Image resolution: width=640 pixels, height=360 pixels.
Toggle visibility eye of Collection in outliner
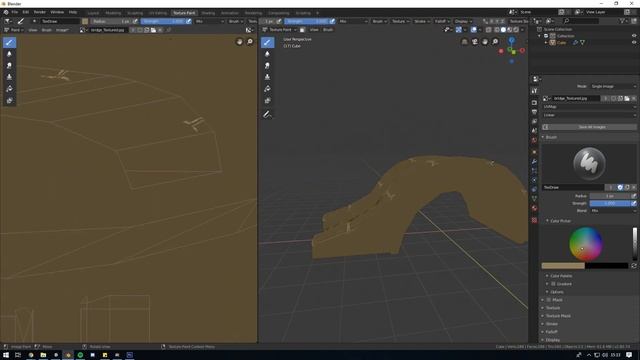pyautogui.click(x=634, y=36)
